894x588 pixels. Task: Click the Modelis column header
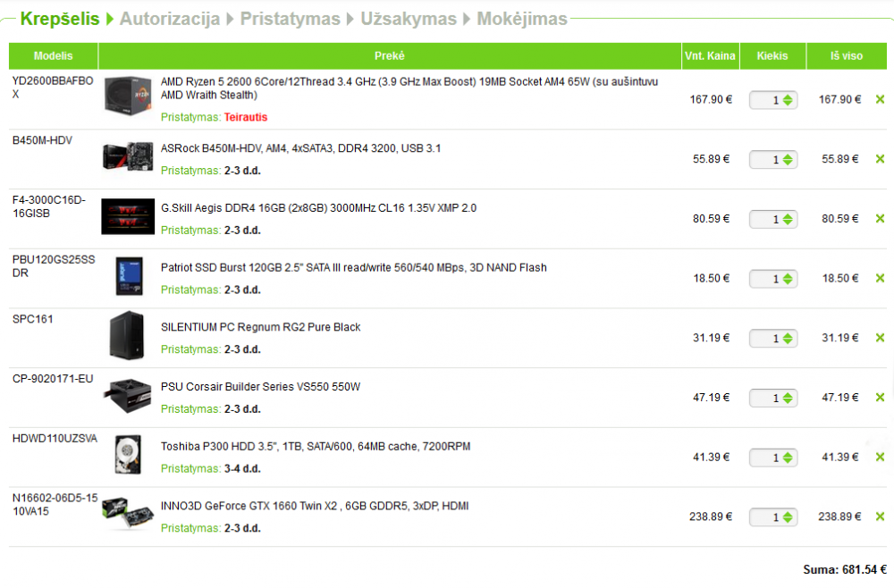point(53,55)
